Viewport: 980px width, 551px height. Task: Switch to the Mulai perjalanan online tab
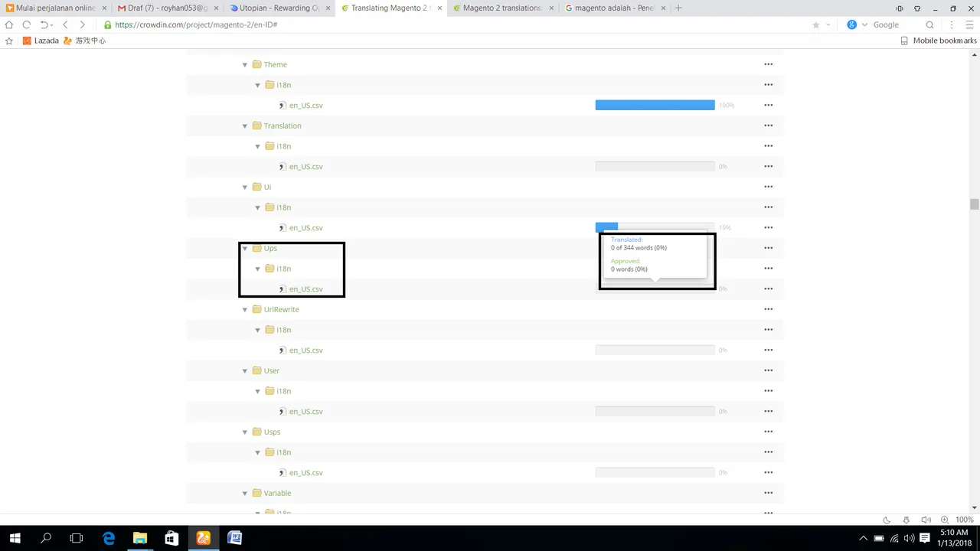56,8
